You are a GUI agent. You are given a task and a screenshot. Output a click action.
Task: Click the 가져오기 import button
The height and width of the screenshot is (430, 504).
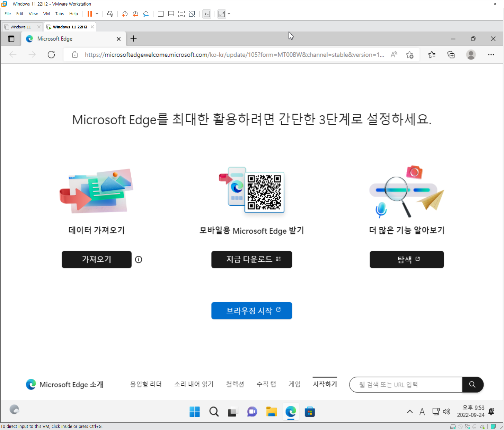[97, 259]
